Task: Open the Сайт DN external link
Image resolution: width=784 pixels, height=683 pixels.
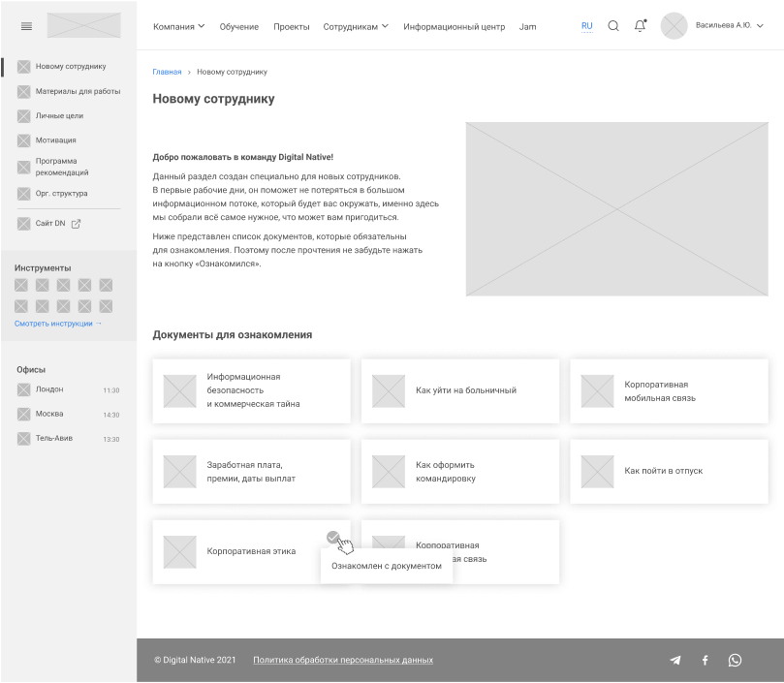Action: (50, 223)
